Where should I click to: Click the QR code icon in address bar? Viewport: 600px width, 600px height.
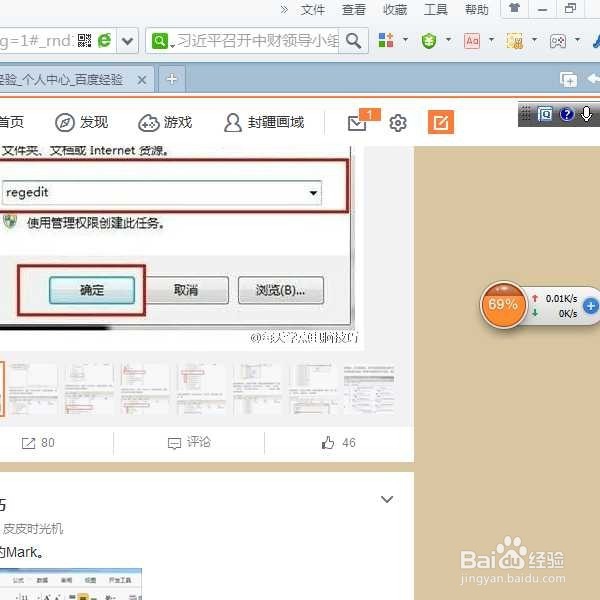(x=85, y=41)
